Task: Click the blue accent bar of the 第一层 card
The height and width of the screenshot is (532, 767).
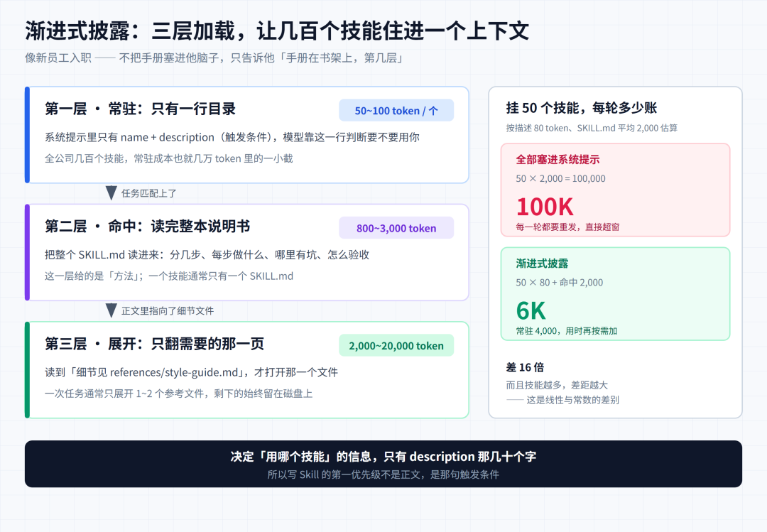Action: pos(28,134)
